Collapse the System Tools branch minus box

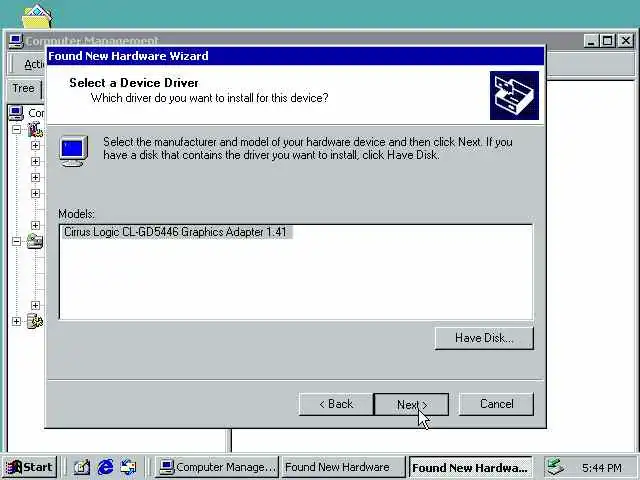coord(16,130)
